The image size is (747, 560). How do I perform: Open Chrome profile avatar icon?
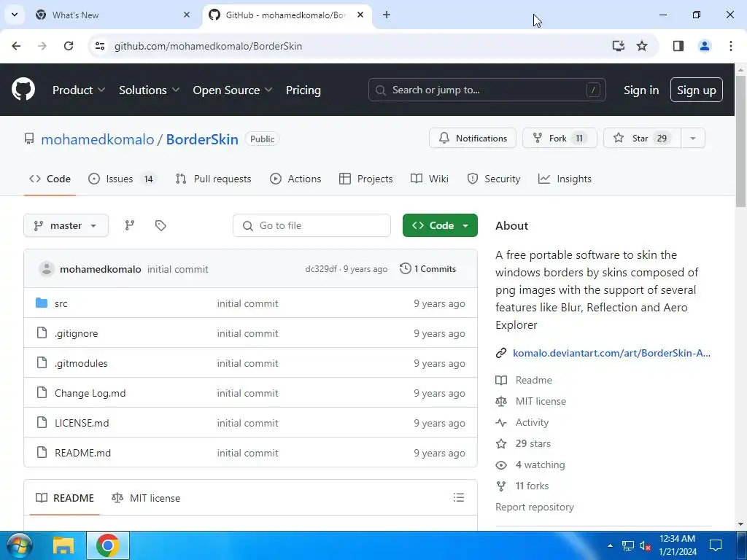tap(705, 46)
